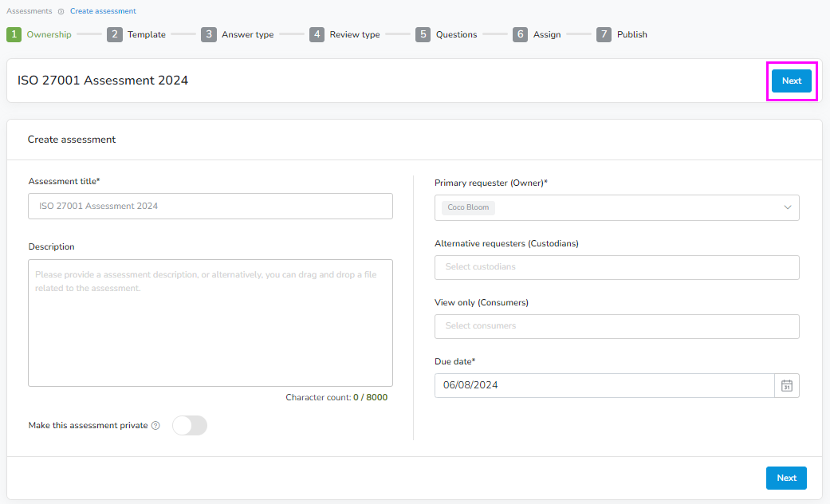Open the Select consumers dropdown
The width and height of the screenshot is (830, 504).
point(616,326)
